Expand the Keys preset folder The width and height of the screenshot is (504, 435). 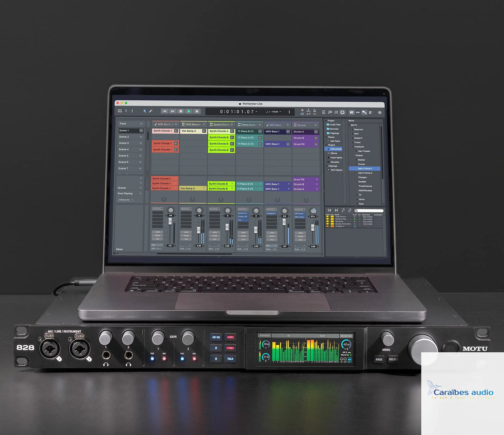pyautogui.click(x=357, y=204)
